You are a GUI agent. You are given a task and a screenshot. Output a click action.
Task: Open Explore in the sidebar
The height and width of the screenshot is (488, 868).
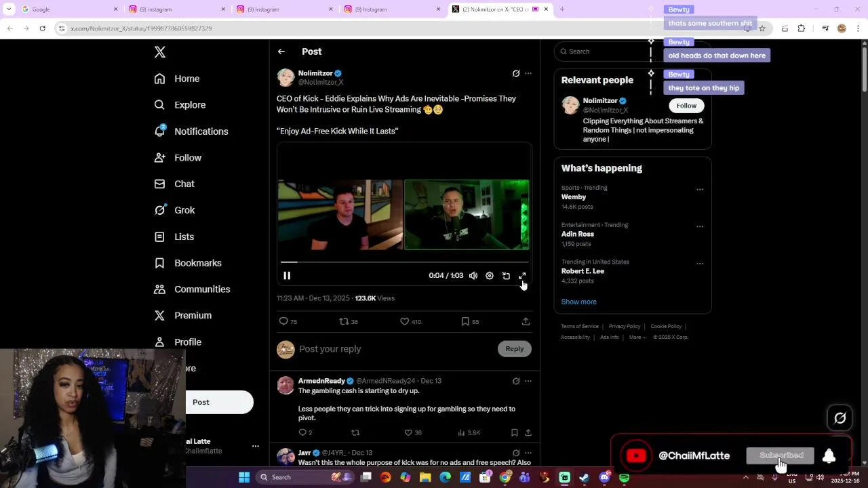click(180, 105)
